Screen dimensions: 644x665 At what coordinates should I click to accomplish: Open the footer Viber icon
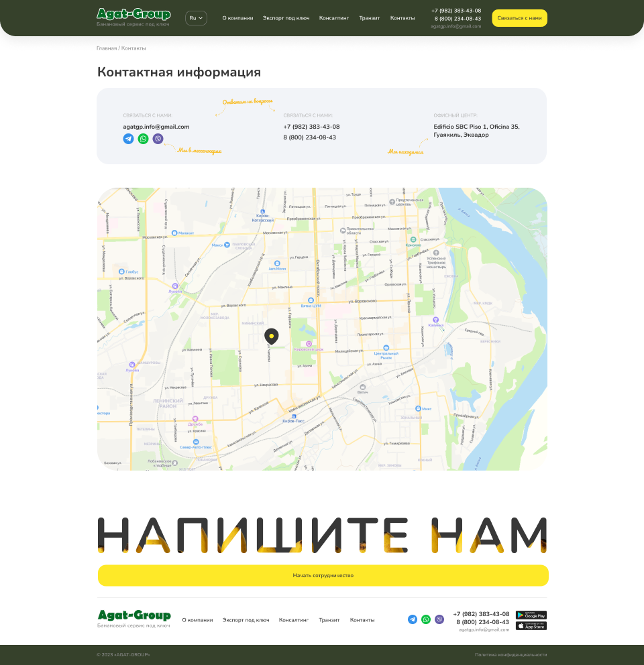(439, 619)
